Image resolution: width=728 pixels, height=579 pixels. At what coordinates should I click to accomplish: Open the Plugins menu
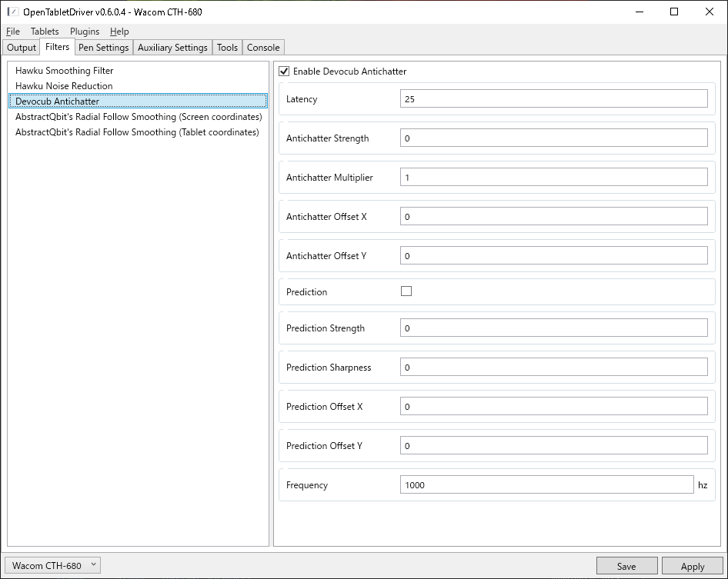point(85,32)
